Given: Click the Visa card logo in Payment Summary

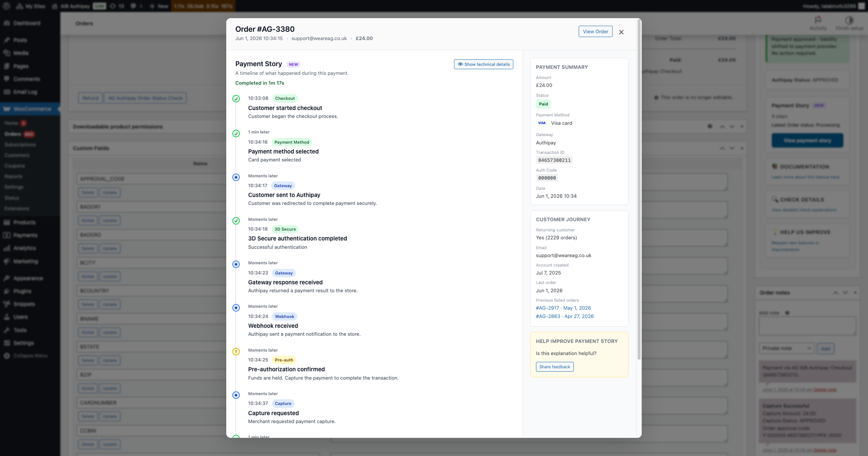Looking at the screenshot, I should point(542,123).
